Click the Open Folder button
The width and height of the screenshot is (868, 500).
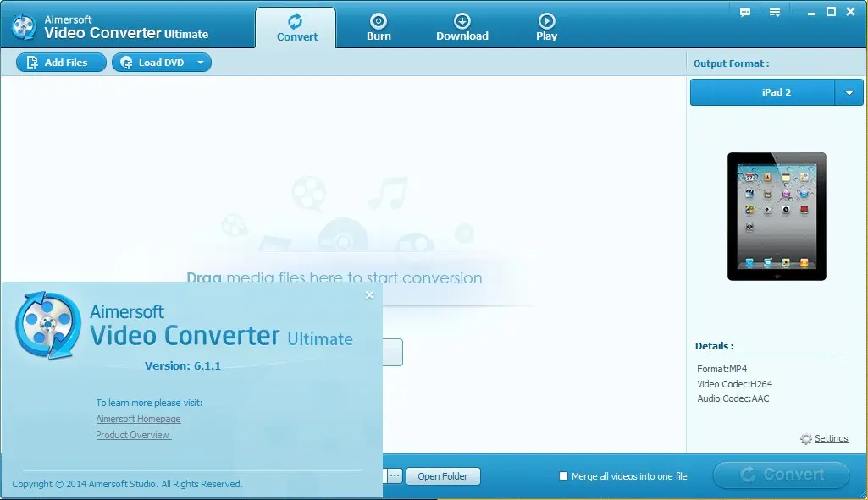click(443, 476)
